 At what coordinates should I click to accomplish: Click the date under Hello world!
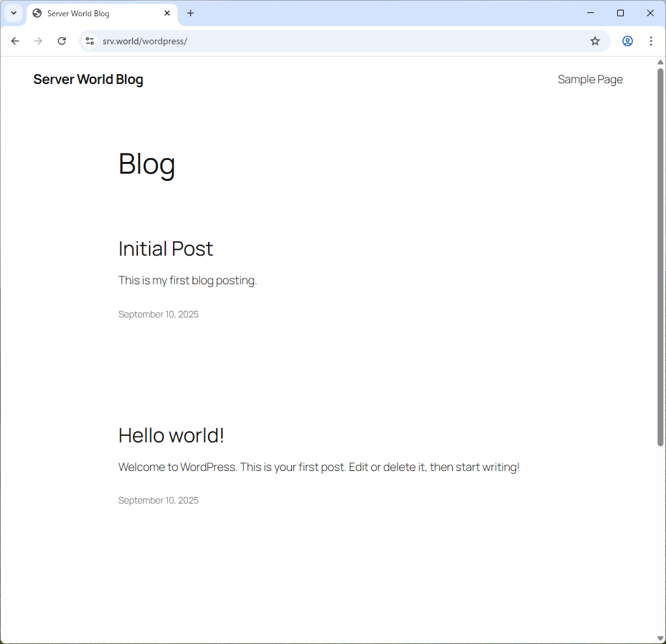point(159,500)
